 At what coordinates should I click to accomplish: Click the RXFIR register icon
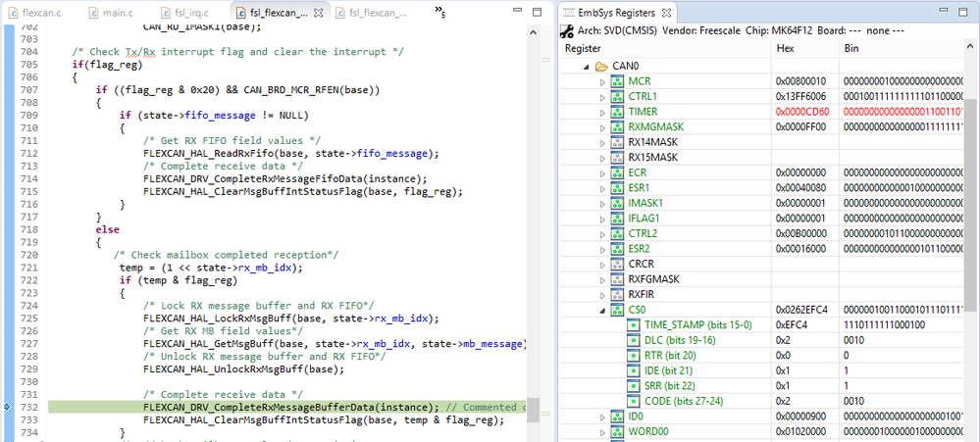tap(617, 295)
